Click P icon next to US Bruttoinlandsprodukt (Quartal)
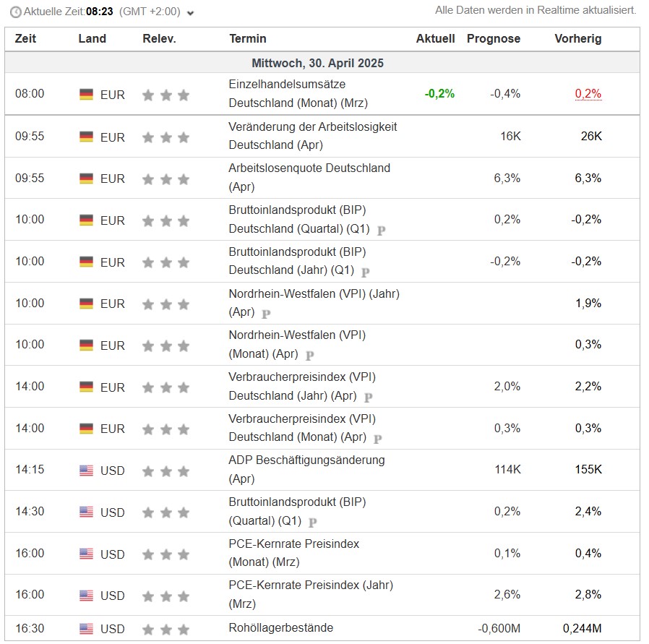 pyautogui.click(x=313, y=522)
